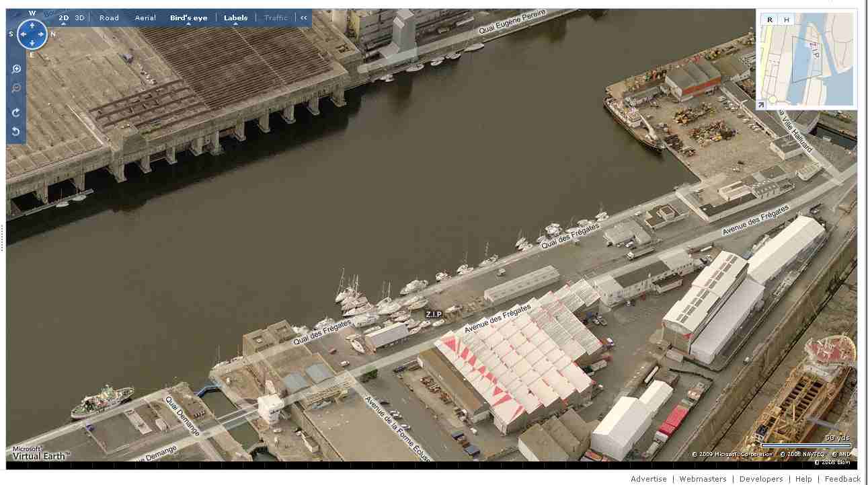The width and height of the screenshot is (868, 485).
Task: Zoom out with the magnifier minus icon
Action: [16, 88]
